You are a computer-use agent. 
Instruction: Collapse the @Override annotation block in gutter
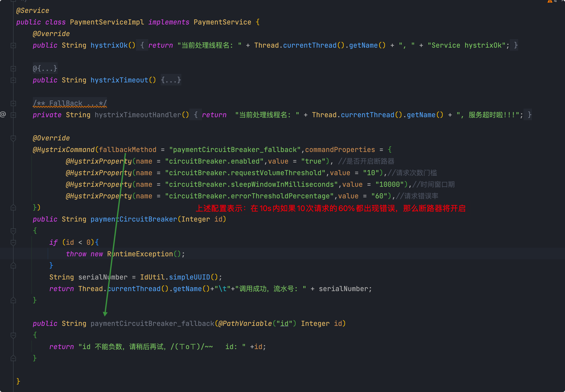tap(14, 138)
